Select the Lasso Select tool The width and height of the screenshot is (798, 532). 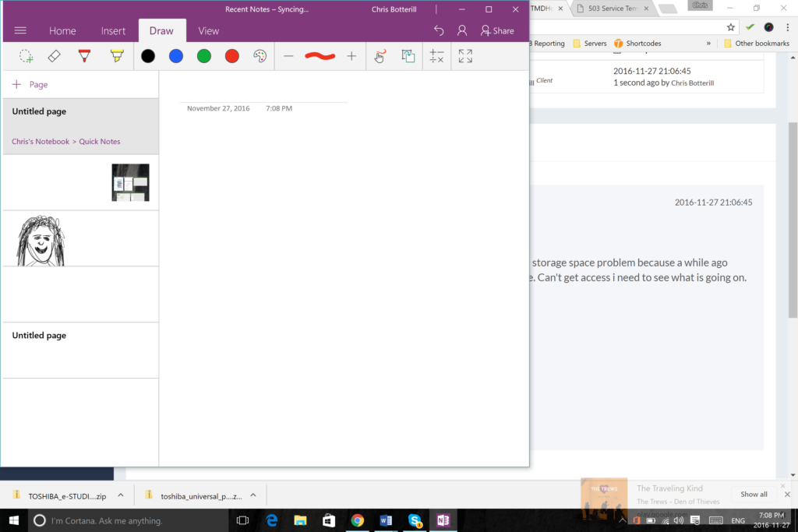click(x=26, y=56)
